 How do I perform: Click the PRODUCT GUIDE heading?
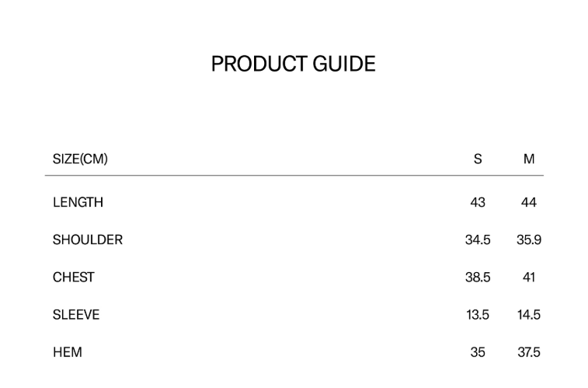tap(293, 64)
